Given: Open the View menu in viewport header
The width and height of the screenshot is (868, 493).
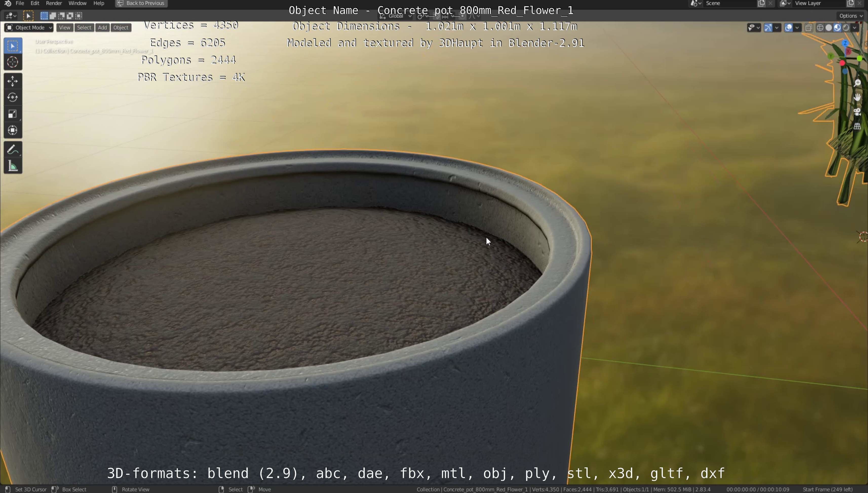Looking at the screenshot, I should tap(64, 28).
